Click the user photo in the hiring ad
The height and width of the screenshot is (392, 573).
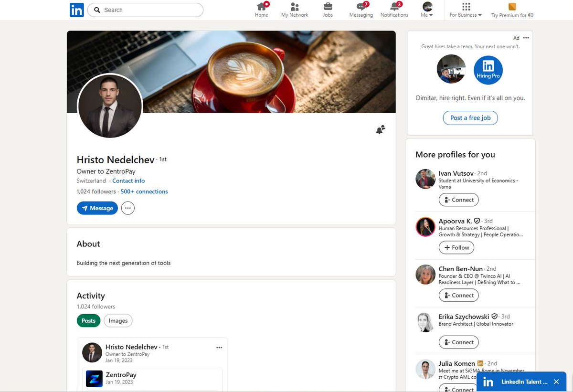pos(451,69)
